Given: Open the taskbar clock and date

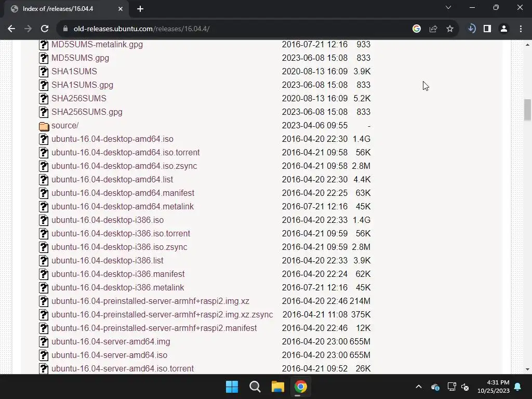Looking at the screenshot, I should [x=494, y=387].
